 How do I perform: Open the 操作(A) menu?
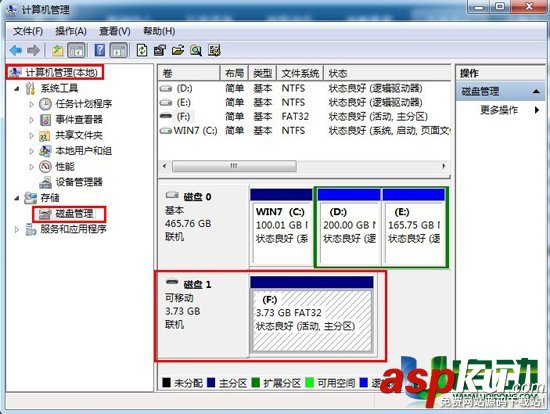point(71,31)
